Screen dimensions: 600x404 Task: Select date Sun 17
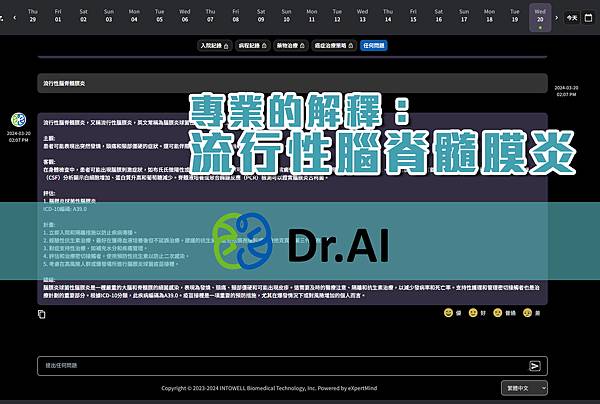(x=464, y=16)
